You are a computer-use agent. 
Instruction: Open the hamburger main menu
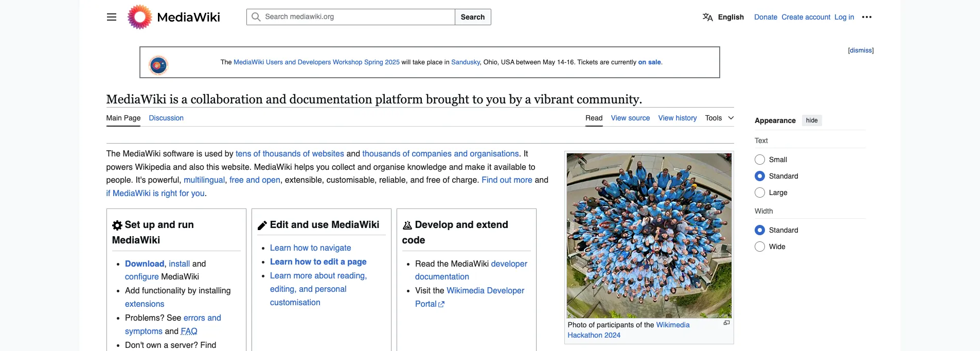[112, 17]
